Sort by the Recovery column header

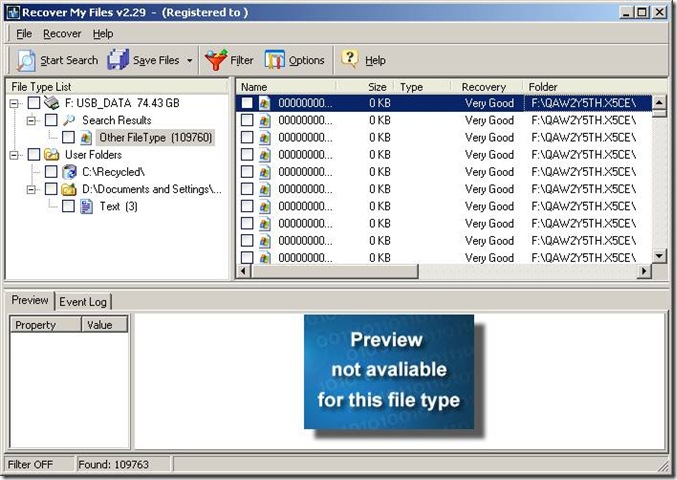pos(487,87)
